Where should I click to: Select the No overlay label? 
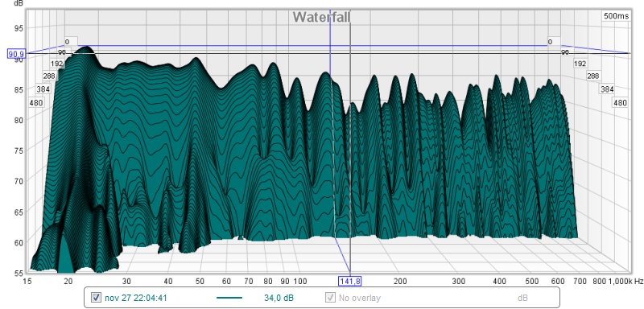click(359, 298)
